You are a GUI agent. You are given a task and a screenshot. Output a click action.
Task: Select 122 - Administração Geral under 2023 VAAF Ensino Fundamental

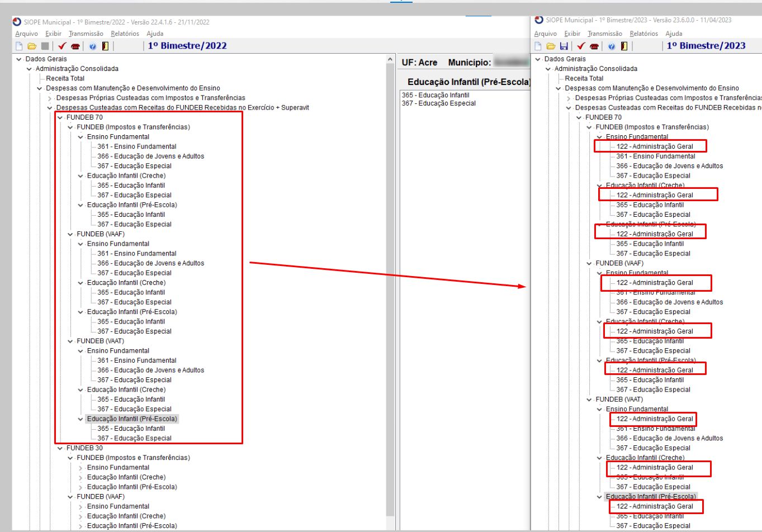coord(655,283)
